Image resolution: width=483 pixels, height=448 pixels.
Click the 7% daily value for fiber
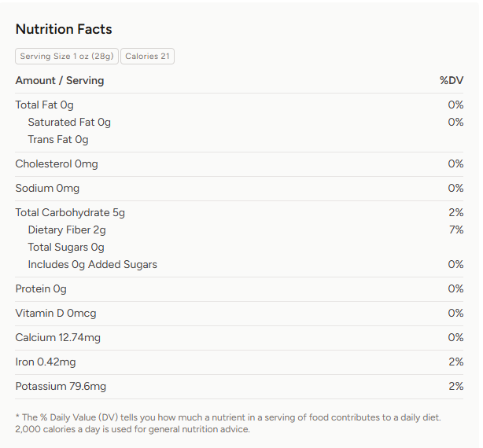click(456, 230)
